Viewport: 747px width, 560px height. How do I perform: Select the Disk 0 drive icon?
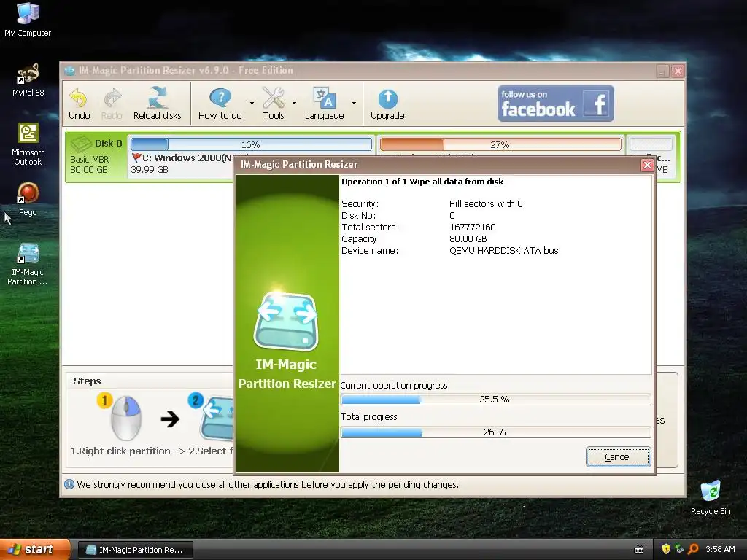[x=81, y=143]
